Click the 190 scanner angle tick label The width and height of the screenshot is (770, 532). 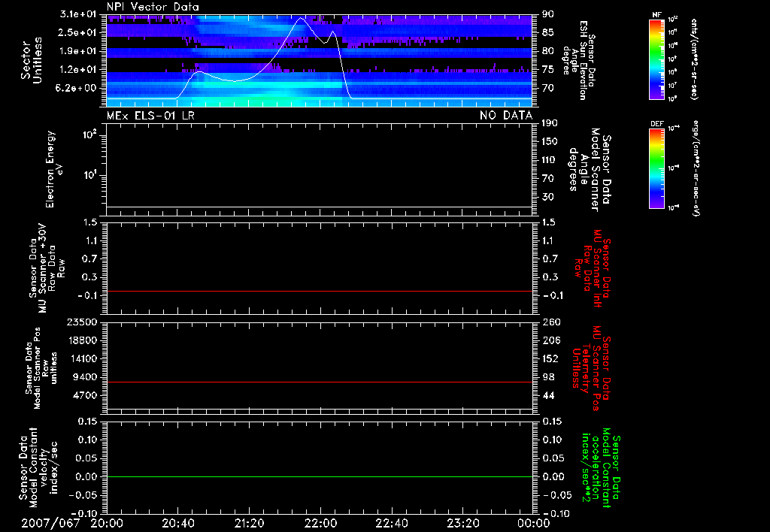pos(550,123)
